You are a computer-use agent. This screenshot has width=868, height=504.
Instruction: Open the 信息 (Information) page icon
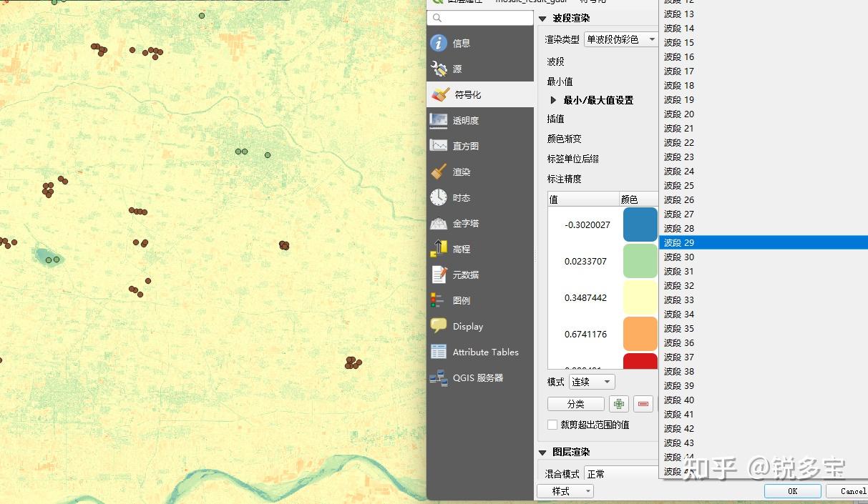[x=442, y=42]
